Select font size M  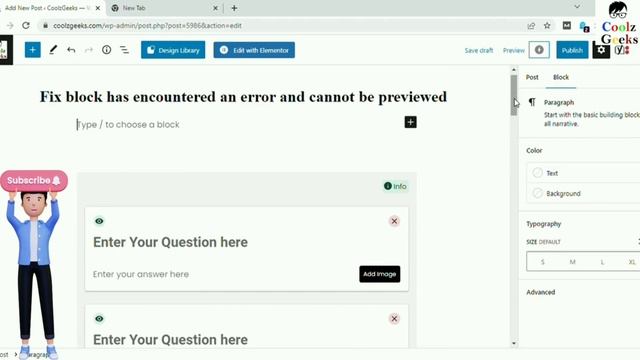pos(572,262)
